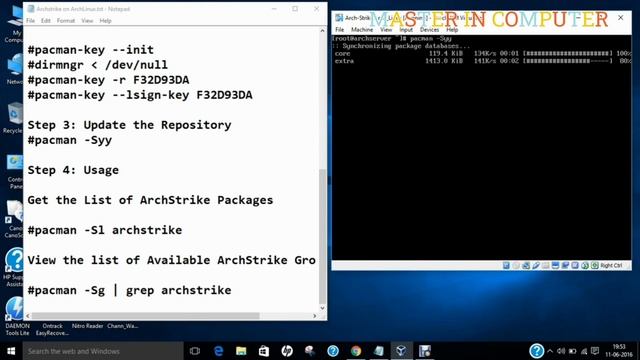Click the mouse integration indicator in VirtualBox status bar
640x360 pixels.
(x=585, y=265)
